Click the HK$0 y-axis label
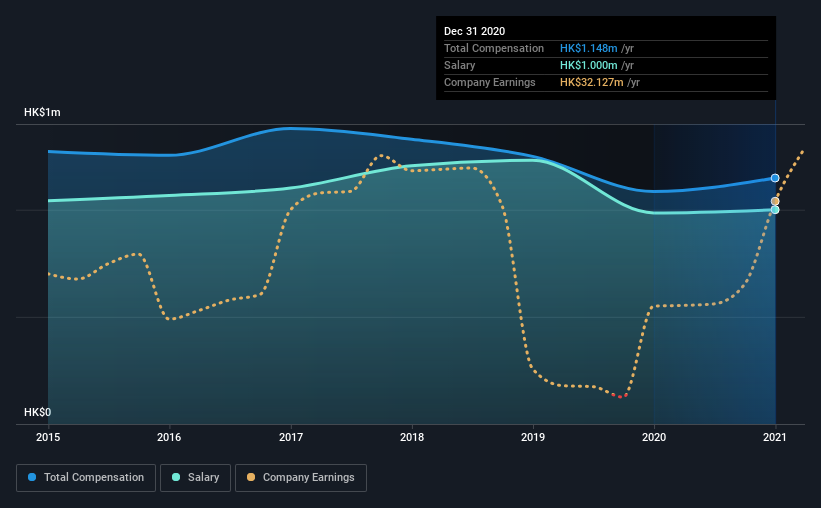821x508 pixels. [x=38, y=413]
